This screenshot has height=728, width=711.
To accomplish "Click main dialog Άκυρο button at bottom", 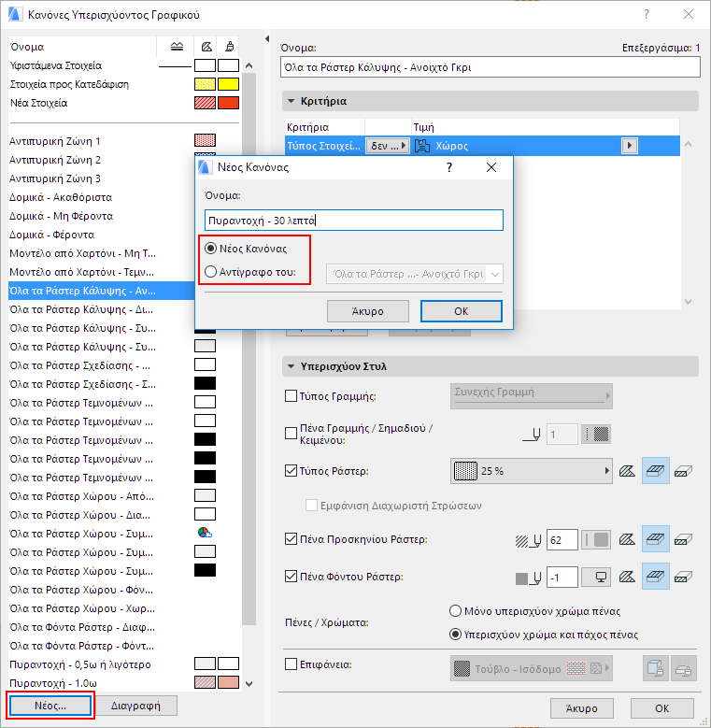I will point(581,708).
